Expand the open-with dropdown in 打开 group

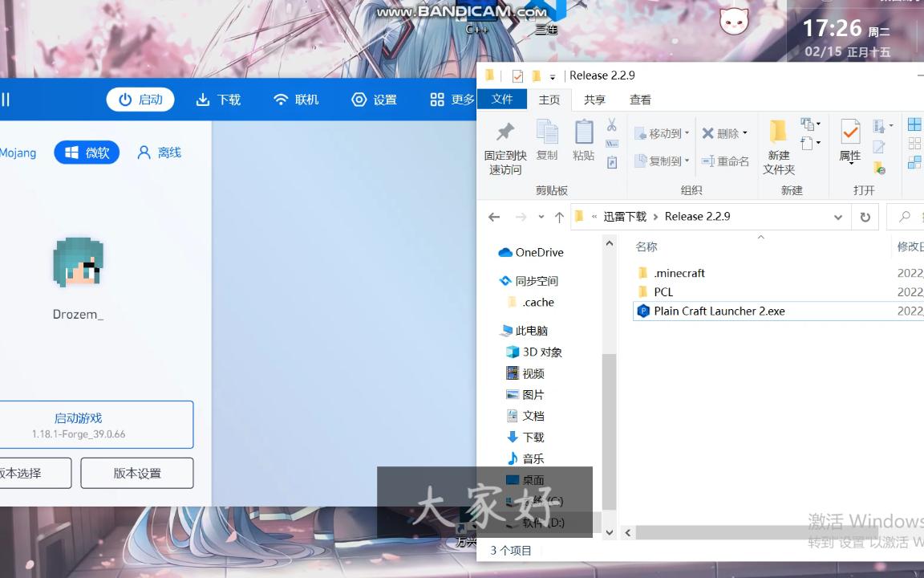(x=891, y=125)
